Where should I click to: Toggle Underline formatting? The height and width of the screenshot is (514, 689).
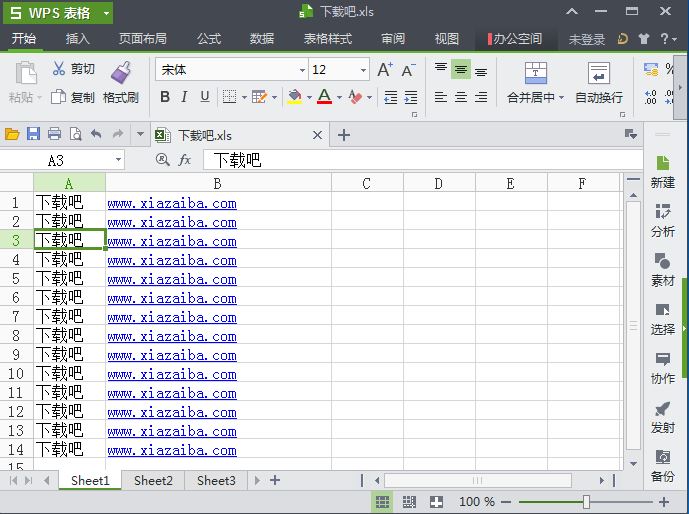pyautogui.click(x=205, y=97)
